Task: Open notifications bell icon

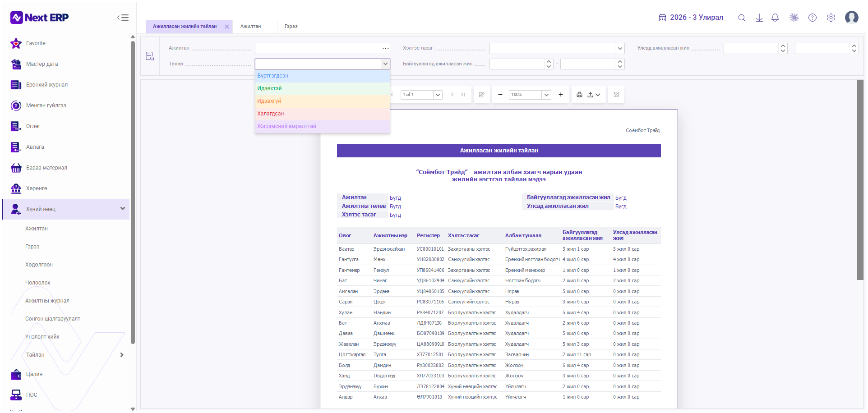Action: coord(775,18)
